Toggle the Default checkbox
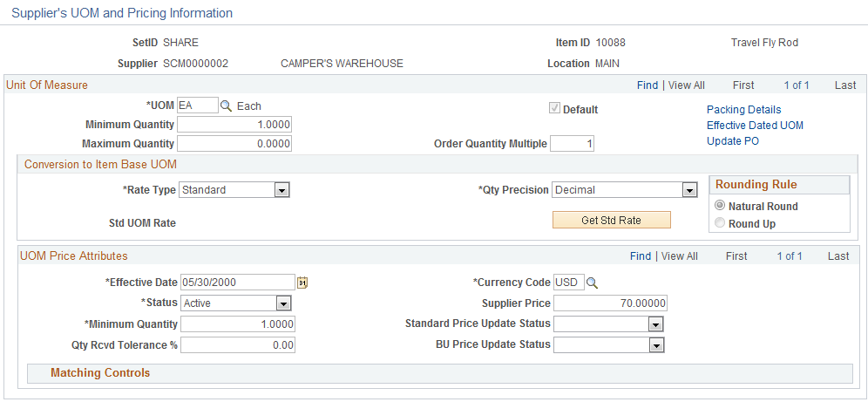This screenshot has height=402, width=868. [x=554, y=108]
